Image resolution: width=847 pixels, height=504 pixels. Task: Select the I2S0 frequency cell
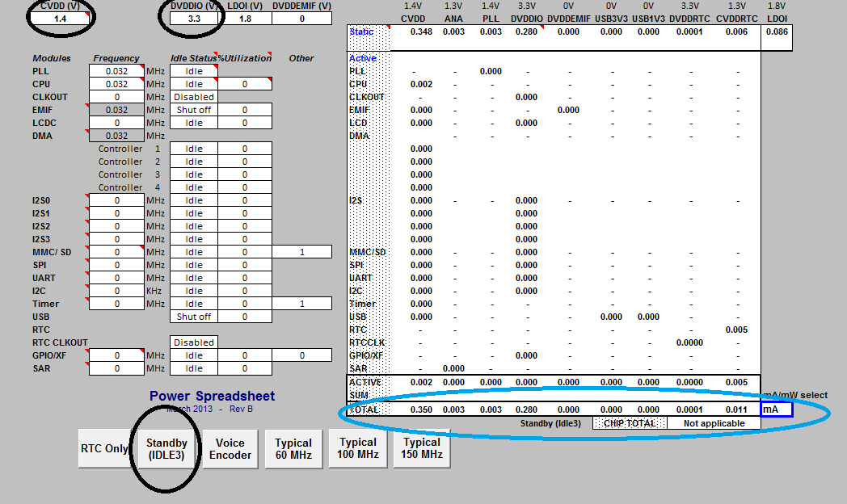116,201
